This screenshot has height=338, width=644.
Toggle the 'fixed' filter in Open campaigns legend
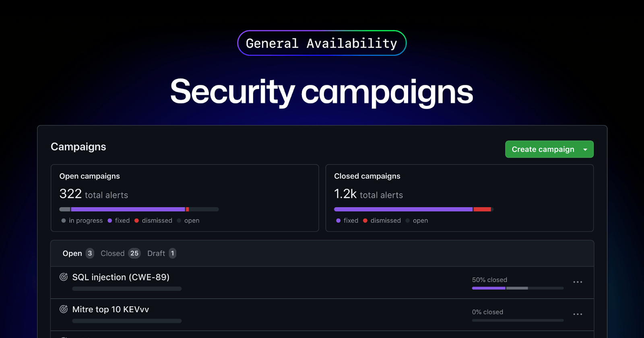[109, 221]
